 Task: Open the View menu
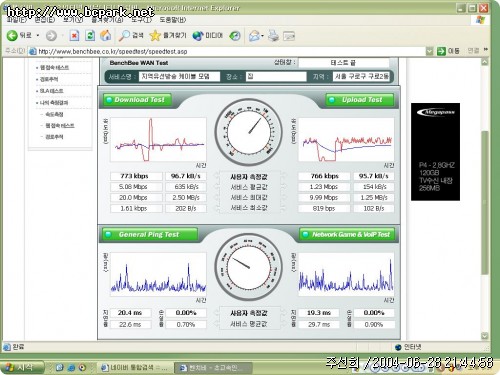coord(73,20)
